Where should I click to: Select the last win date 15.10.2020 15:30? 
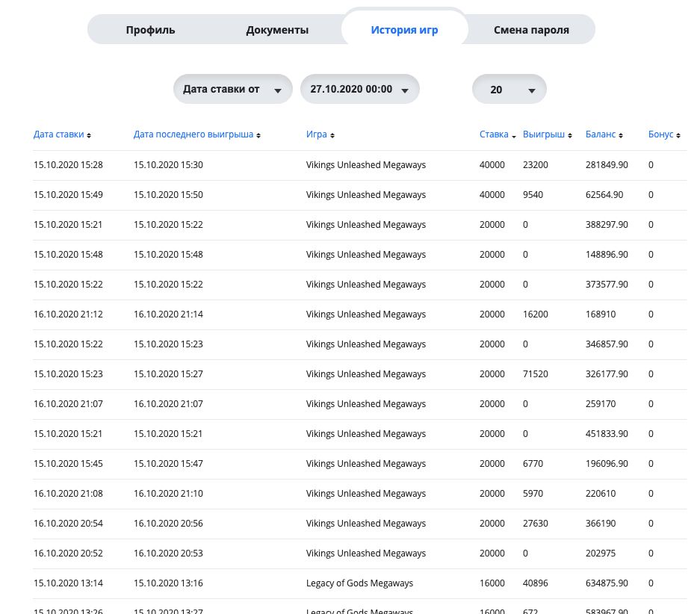(x=168, y=164)
